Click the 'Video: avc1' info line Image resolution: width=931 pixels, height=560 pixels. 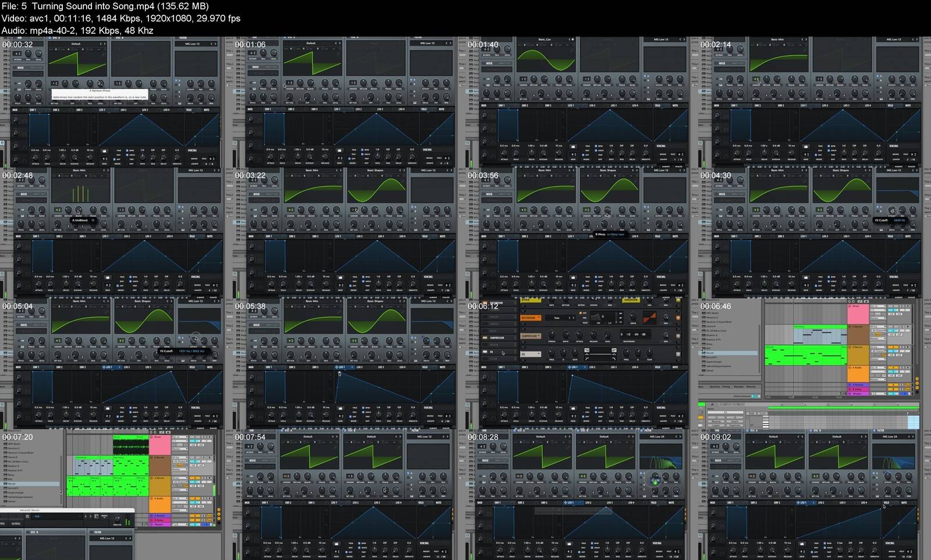coord(120,19)
